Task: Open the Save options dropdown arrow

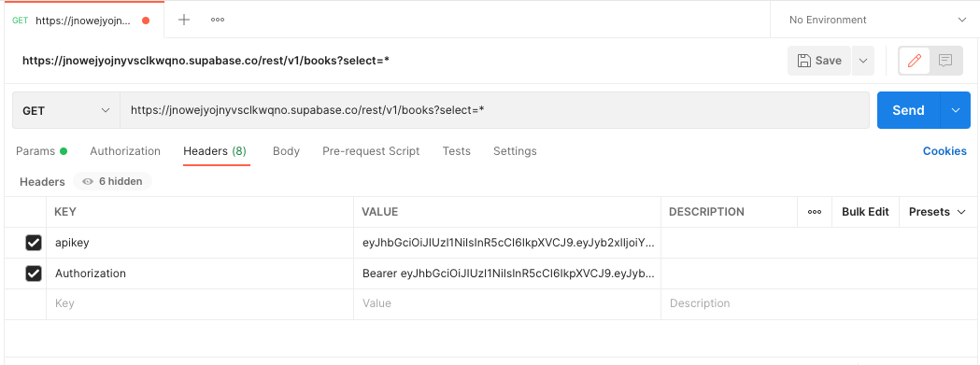Action: point(863,61)
